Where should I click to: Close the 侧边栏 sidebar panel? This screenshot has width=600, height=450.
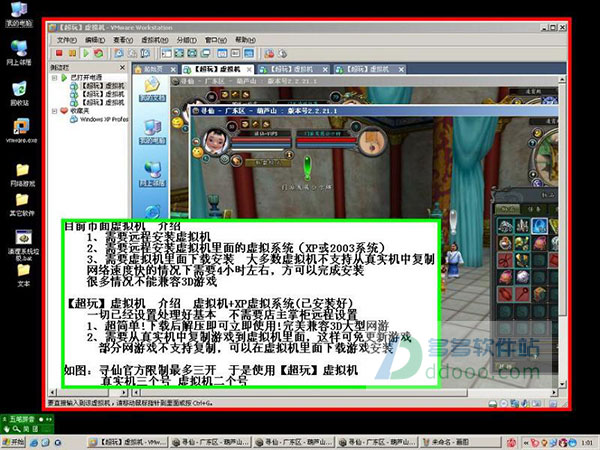pos(122,68)
